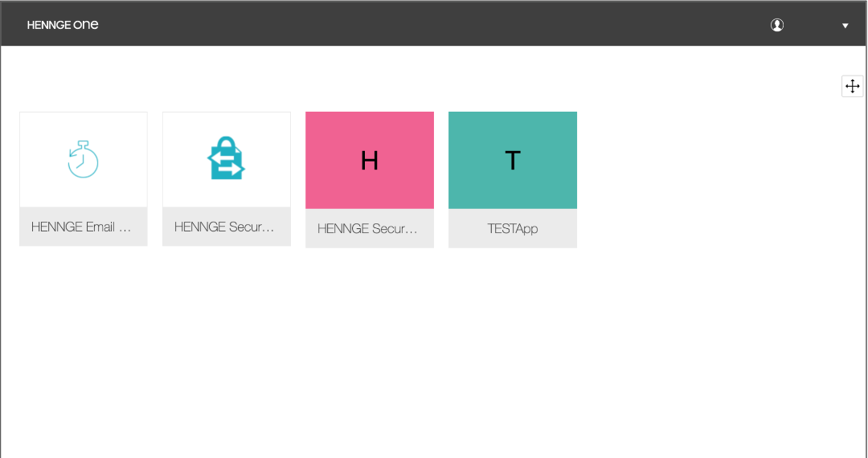868x458 pixels.
Task: Open the TESTApp label
Action: [x=513, y=228]
